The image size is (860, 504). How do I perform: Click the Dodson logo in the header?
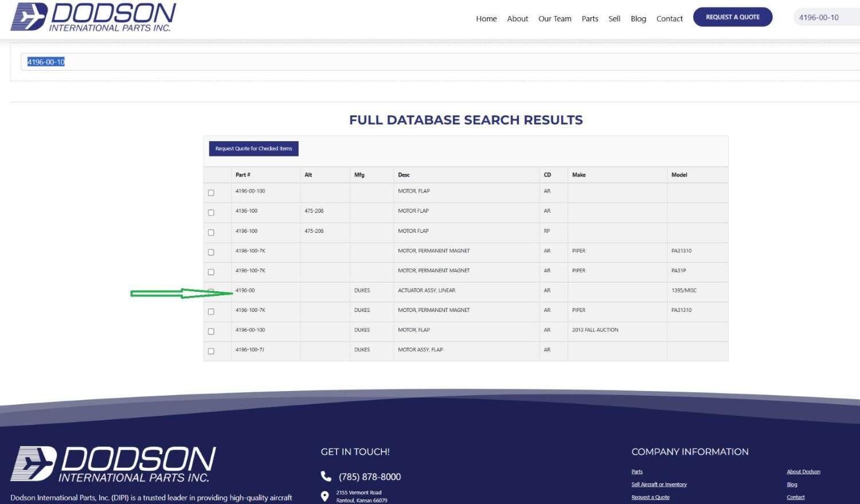pos(93,17)
